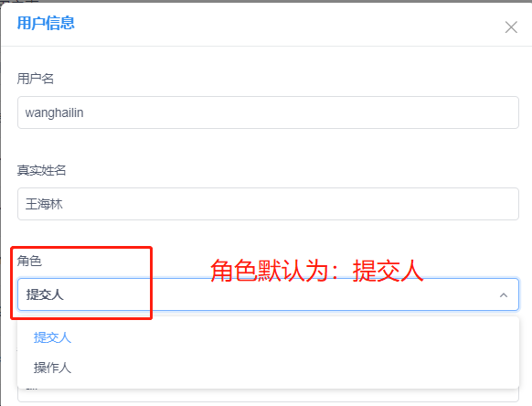The width and height of the screenshot is (532, 406).
Task: Close the 用户信息 dialog with the X icon
Action: (511, 27)
